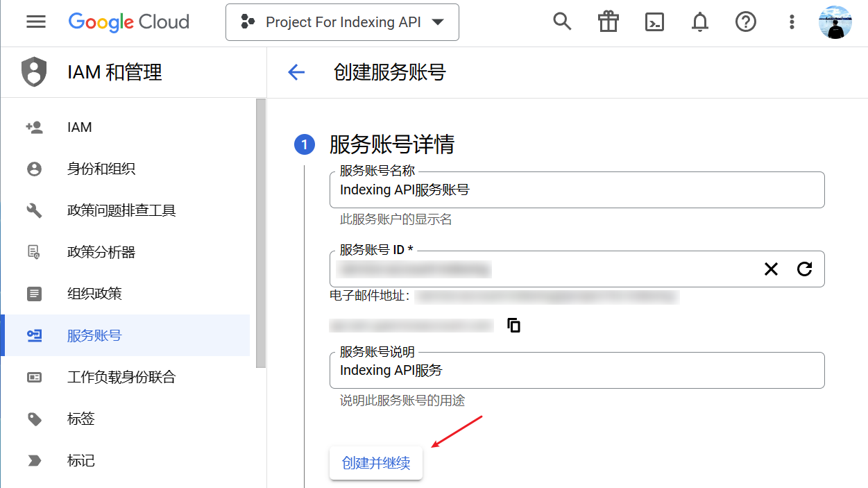Activate Cloud Shell terminal icon
The image size is (868, 488).
(x=654, y=22)
